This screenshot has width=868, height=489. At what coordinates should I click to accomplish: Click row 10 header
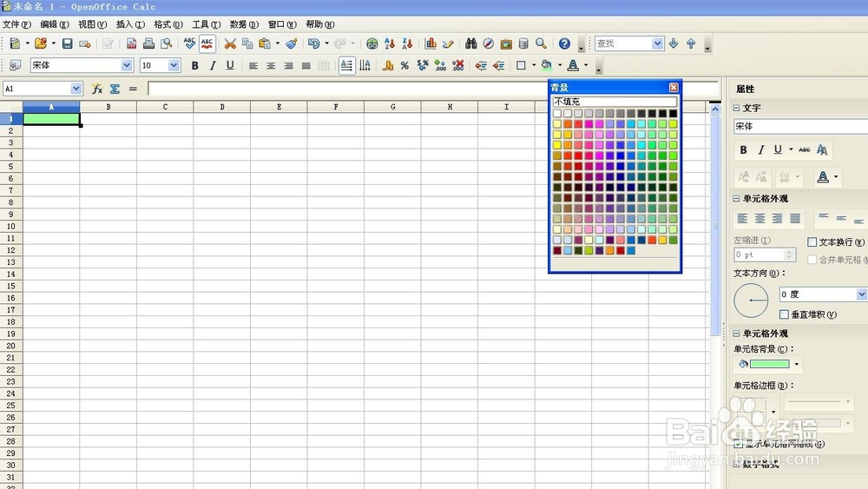11,226
